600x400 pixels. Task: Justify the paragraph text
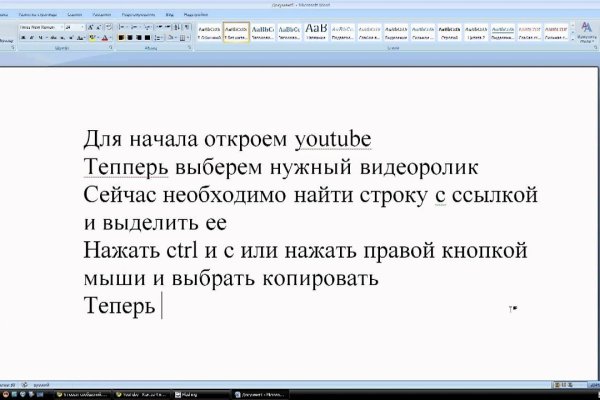tap(148, 37)
